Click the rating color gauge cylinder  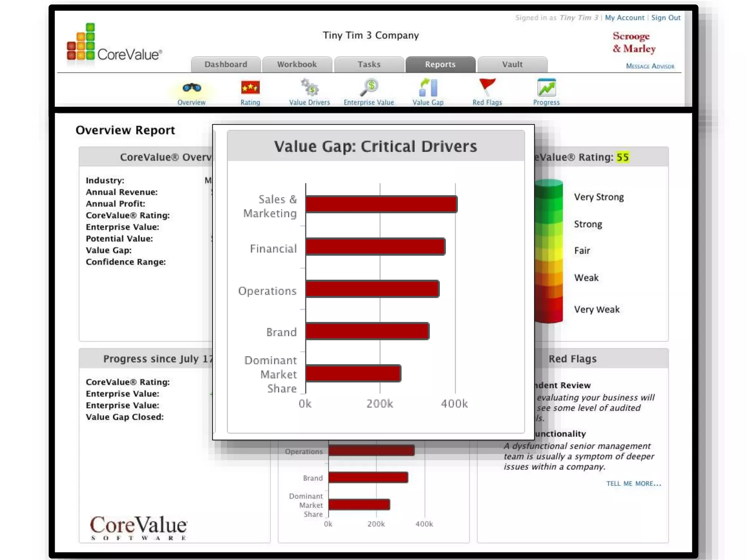click(549, 251)
